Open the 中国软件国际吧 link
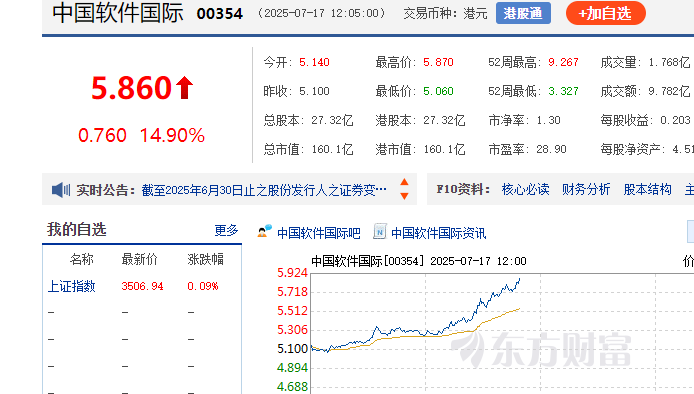Screen dimensions: 694x394 coord(319,233)
